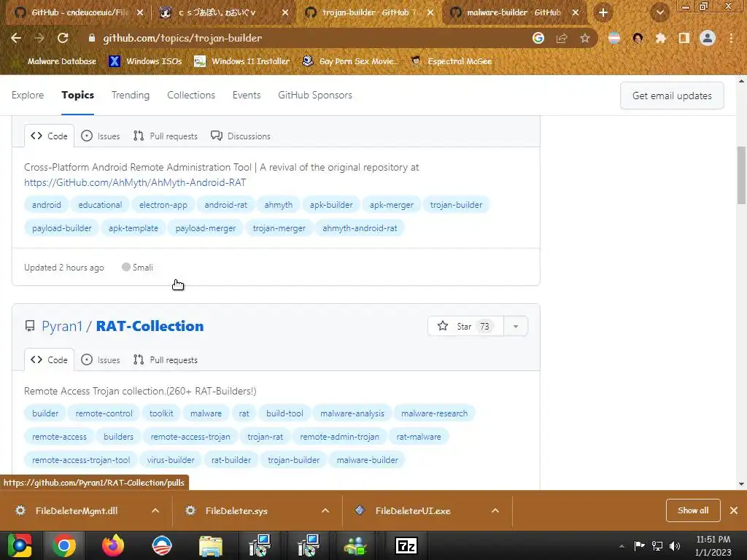Open the AhMyth-Android-RAT GitHub link
This screenshot has width=747, height=560.
coord(135,182)
